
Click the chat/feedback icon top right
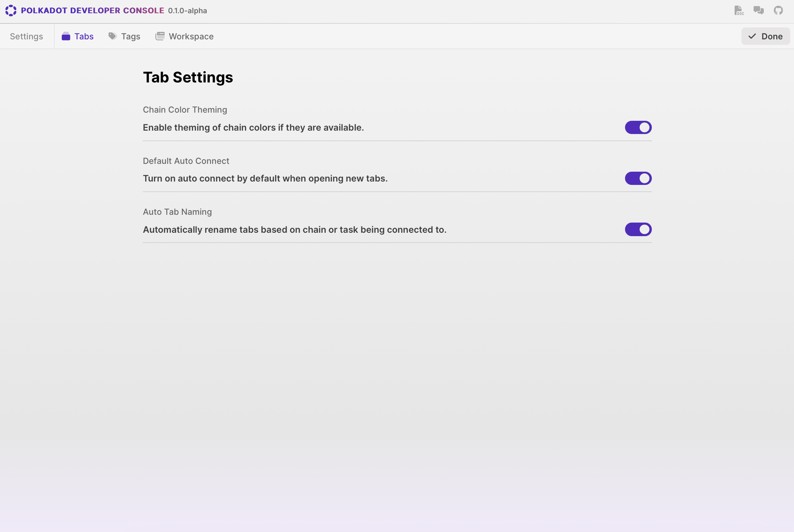click(758, 11)
